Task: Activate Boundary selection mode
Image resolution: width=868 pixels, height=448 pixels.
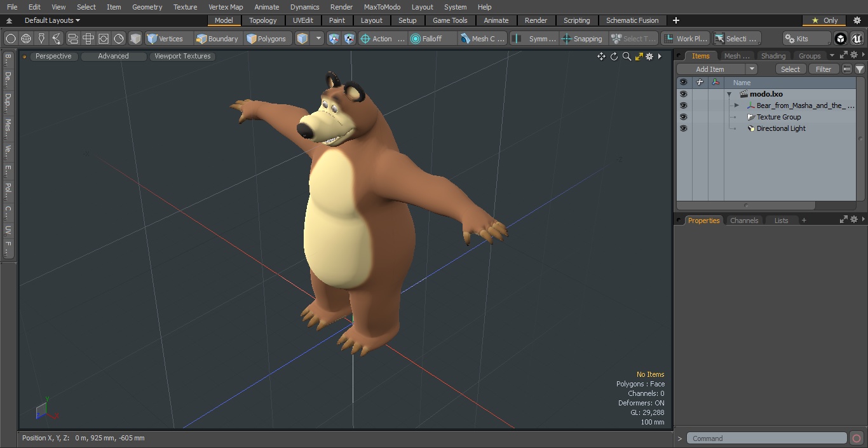Action: 217,39
